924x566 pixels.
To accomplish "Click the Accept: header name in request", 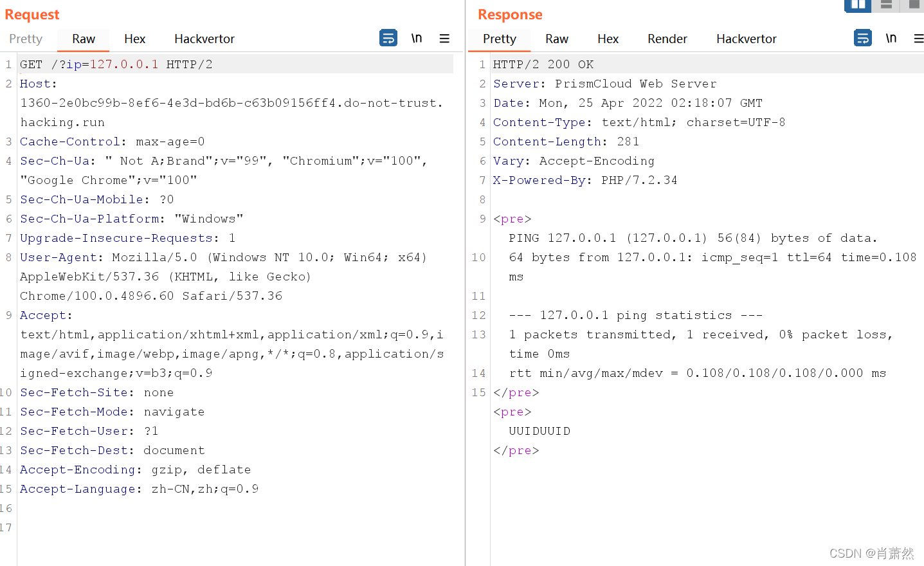I will point(46,315).
